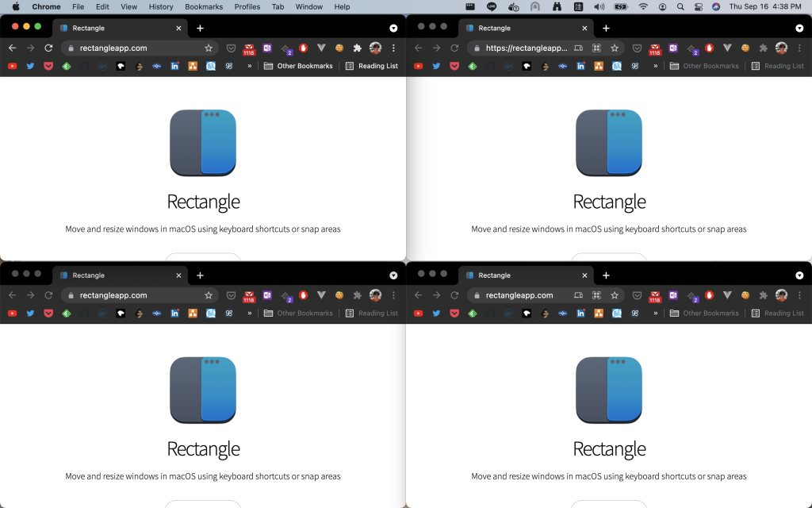Open the three-dot Chrome menu in top-right window
This screenshot has height=508, width=812.
799,48
